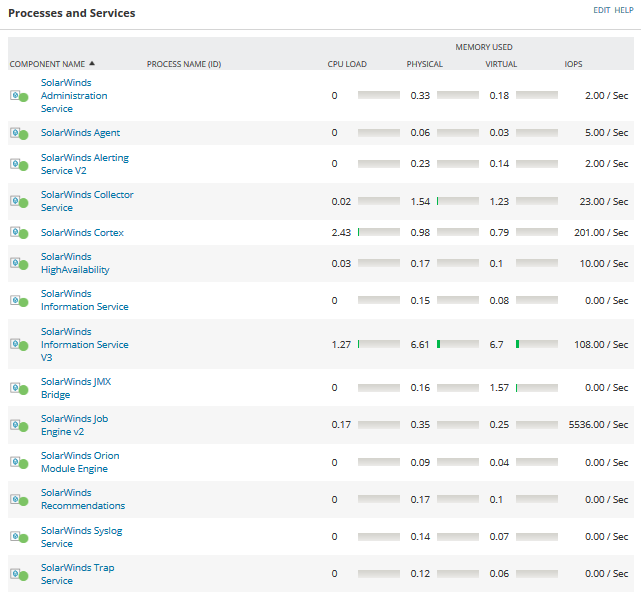This screenshot has width=641, height=600.
Task: Click IOPS value 201.00 / Sec
Action: pyautogui.click(x=601, y=233)
